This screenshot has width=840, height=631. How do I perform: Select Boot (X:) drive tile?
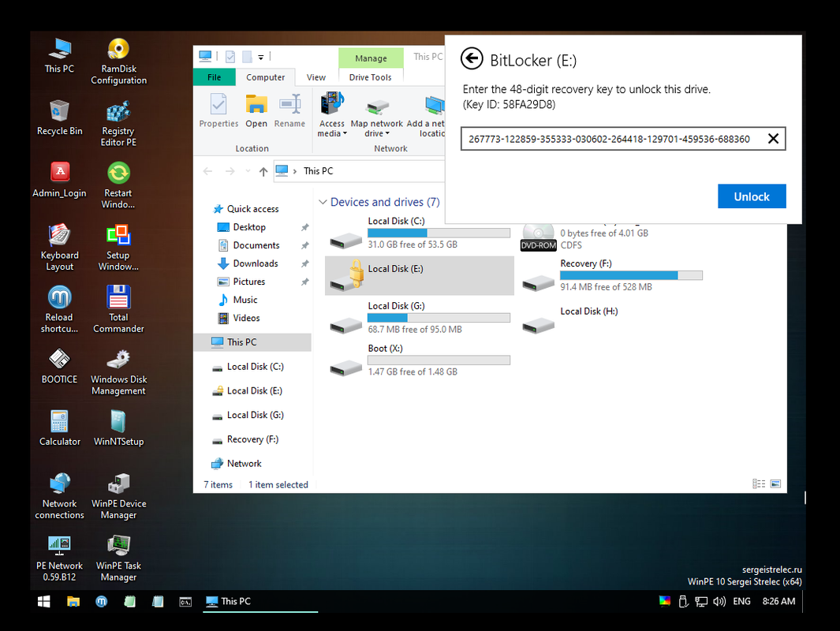[x=420, y=360]
